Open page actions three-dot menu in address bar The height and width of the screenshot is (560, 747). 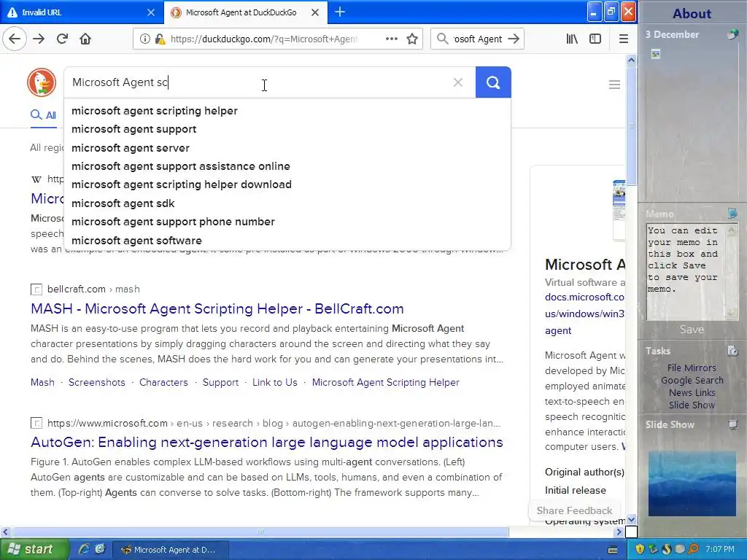[x=392, y=39]
